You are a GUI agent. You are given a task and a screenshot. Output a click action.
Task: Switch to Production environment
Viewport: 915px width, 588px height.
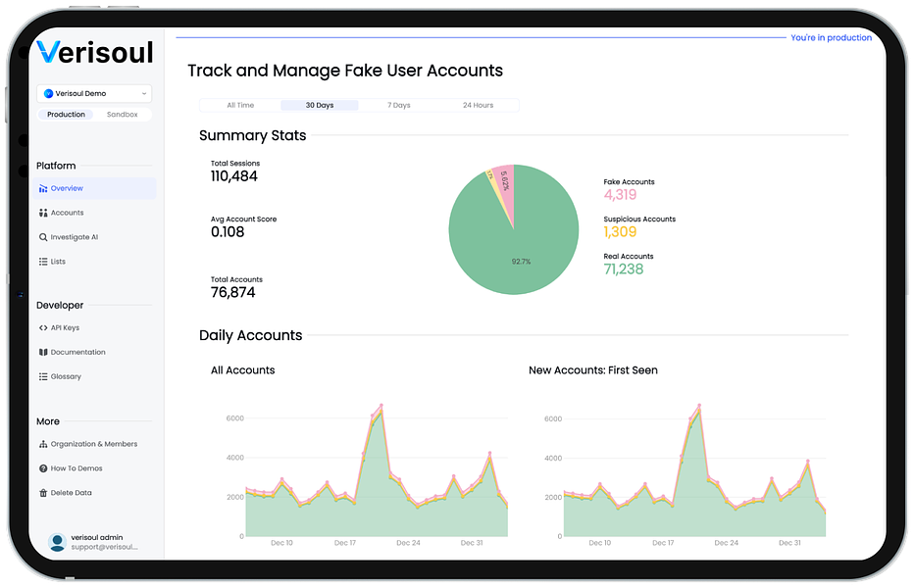[66, 115]
